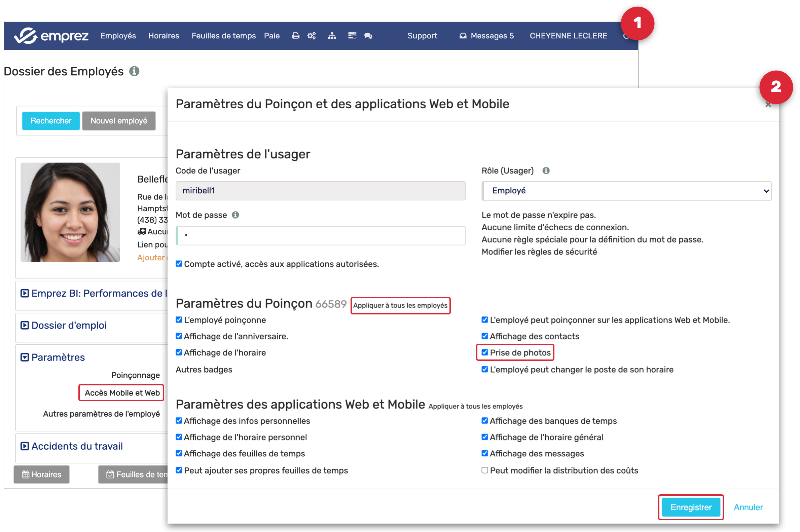This screenshot has width=800, height=532.
Task: Open the gears settings icon in navbar
Action: coord(312,36)
